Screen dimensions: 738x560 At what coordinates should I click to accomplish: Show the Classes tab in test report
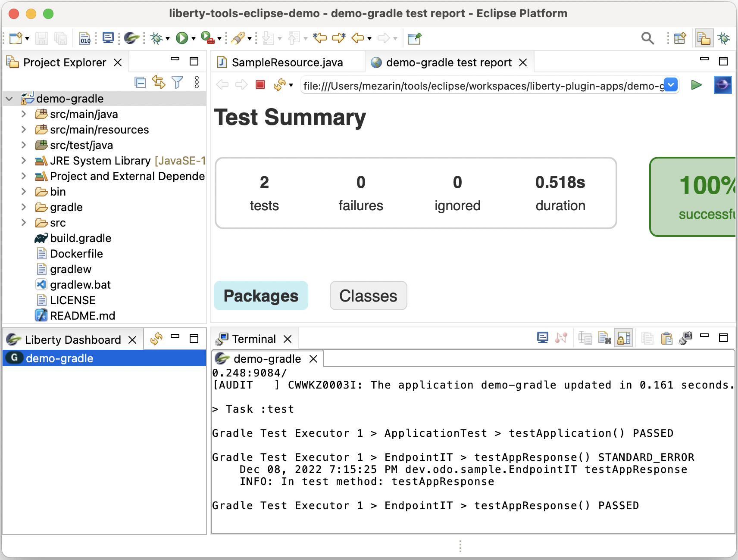click(368, 296)
